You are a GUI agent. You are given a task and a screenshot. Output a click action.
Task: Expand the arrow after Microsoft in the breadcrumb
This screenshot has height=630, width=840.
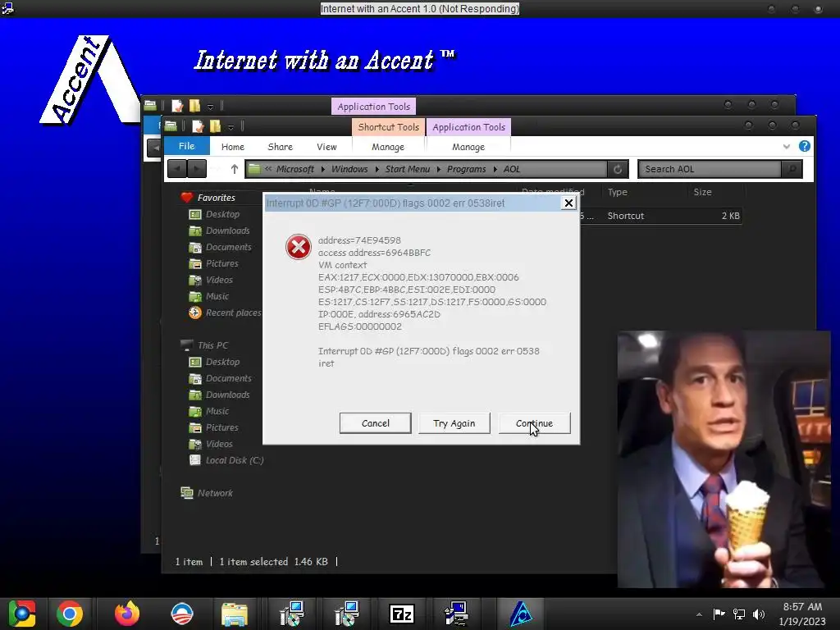322,169
